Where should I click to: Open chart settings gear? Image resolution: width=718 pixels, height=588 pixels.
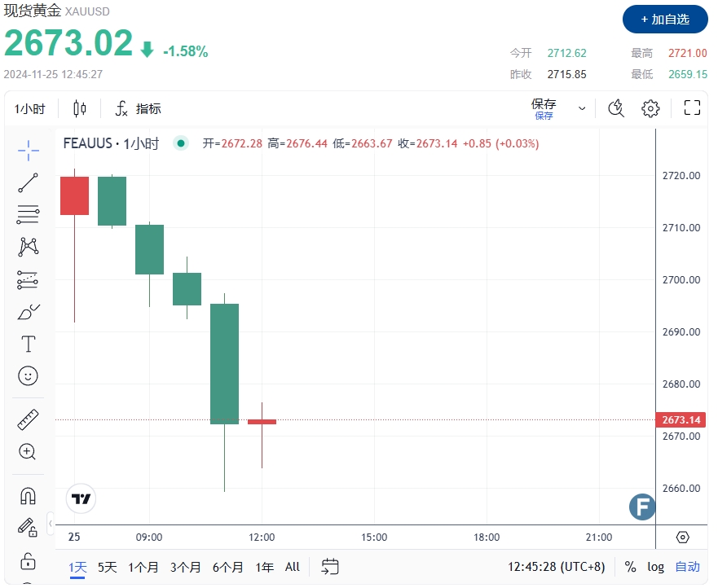click(x=650, y=108)
